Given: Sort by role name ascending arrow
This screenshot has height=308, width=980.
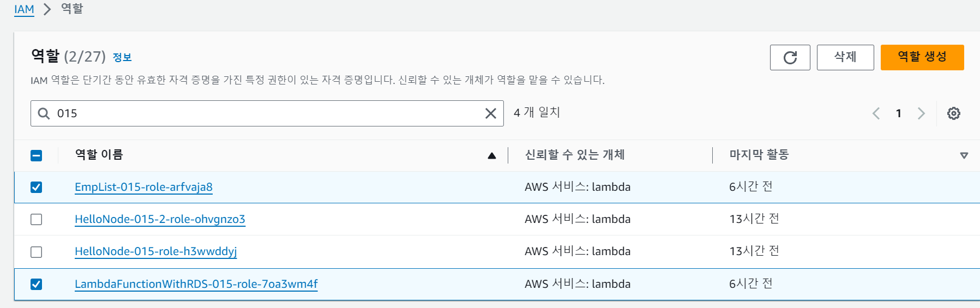Looking at the screenshot, I should 491,155.
